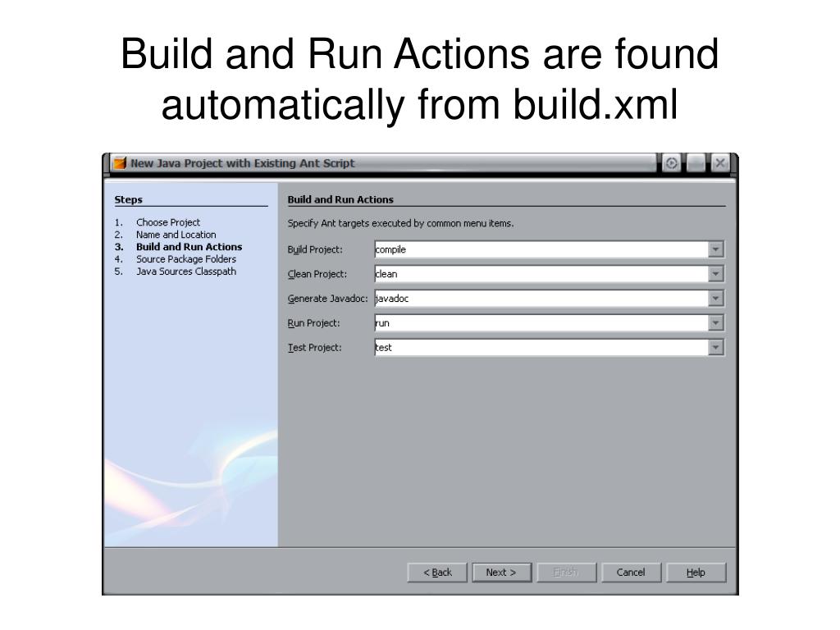Click the dialog title New Java Project text
This screenshot has width=840, height=630.
[x=243, y=163]
